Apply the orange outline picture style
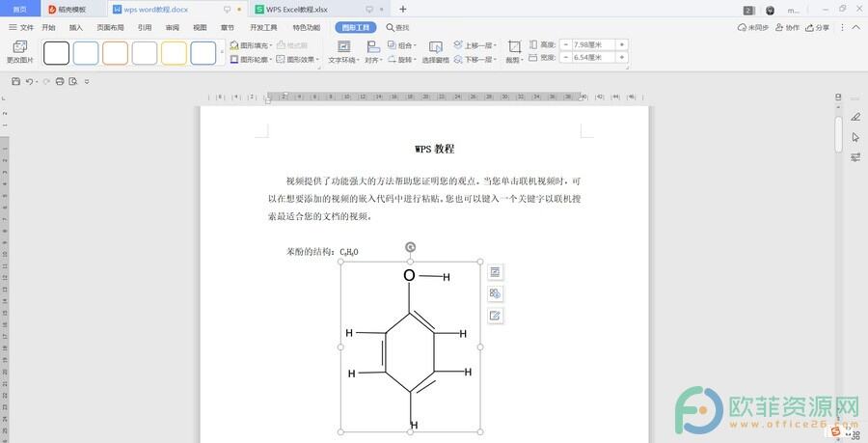 [x=115, y=53]
